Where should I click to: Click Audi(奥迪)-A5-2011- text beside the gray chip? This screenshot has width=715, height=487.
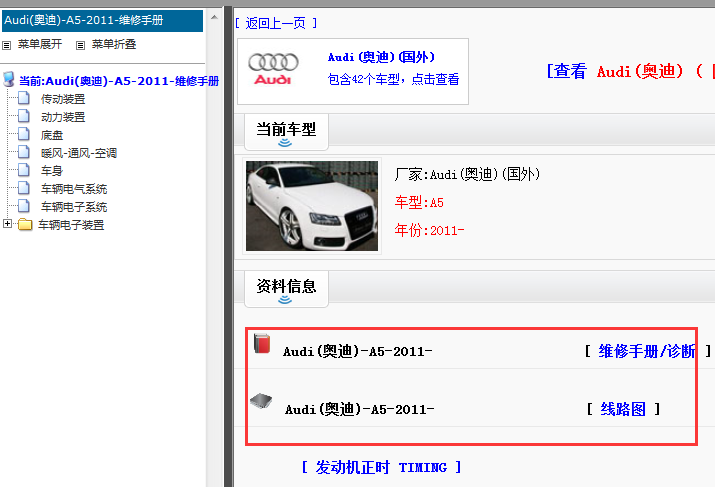[x=359, y=409]
